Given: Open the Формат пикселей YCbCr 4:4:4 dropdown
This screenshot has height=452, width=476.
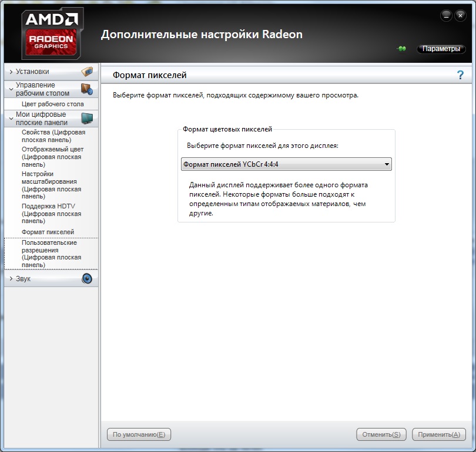Looking at the screenshot, I should 286,164.
